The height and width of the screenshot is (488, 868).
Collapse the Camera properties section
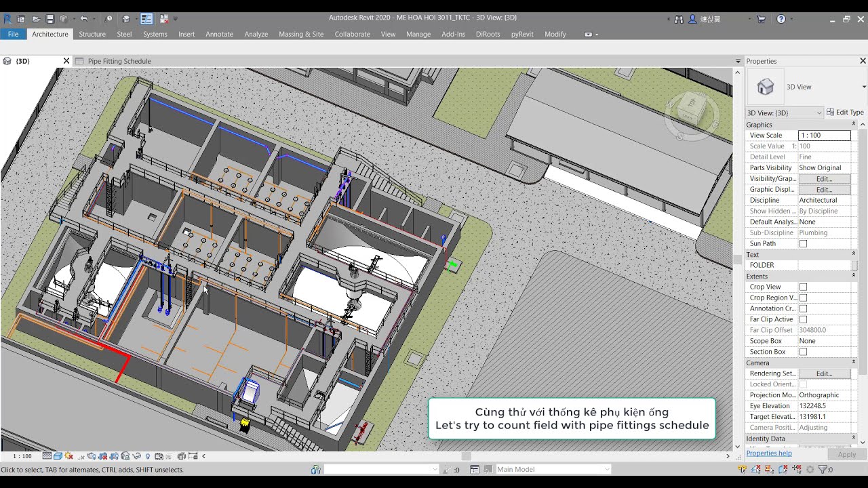[x=853, y=363]
